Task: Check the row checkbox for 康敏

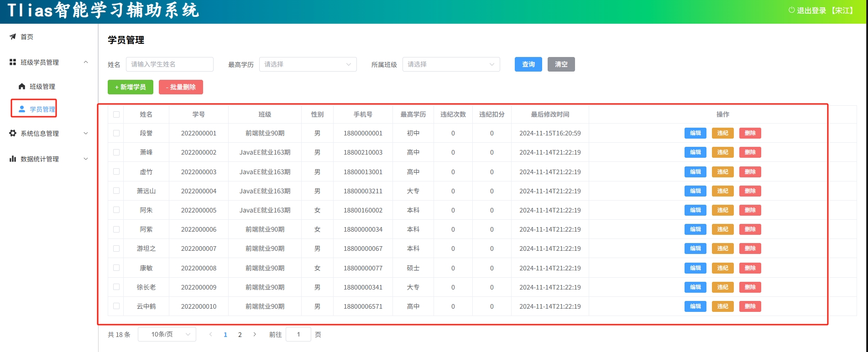Action: point(116,268)
